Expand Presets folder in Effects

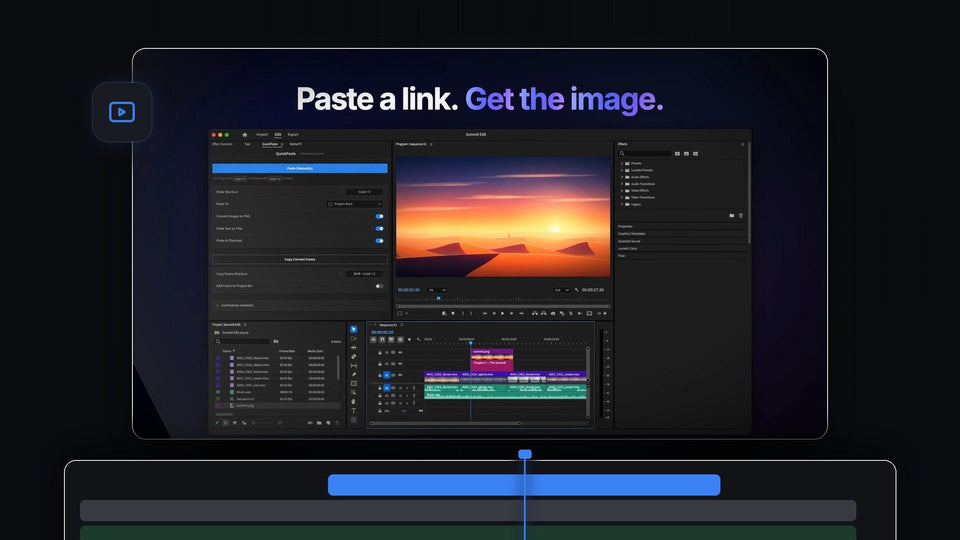(622, 163)
